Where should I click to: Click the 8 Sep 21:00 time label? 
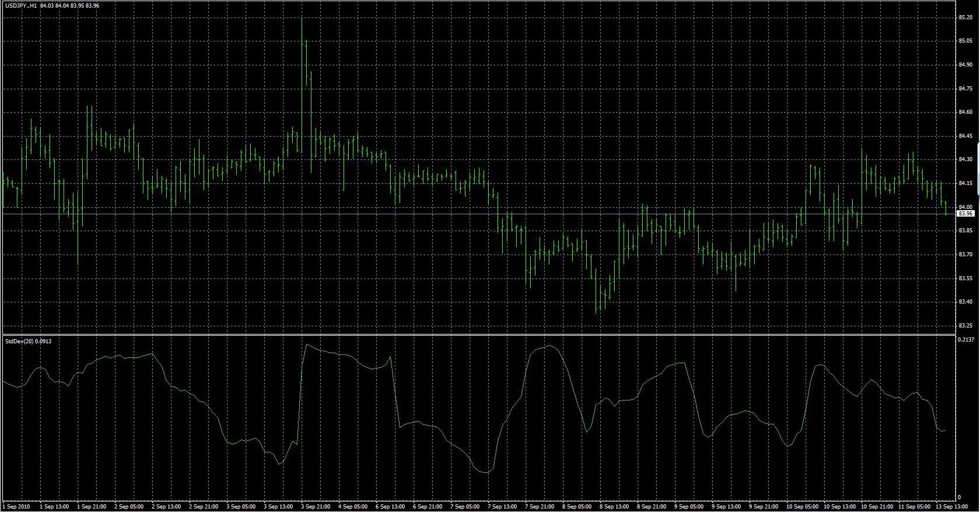tap(652, 507)
